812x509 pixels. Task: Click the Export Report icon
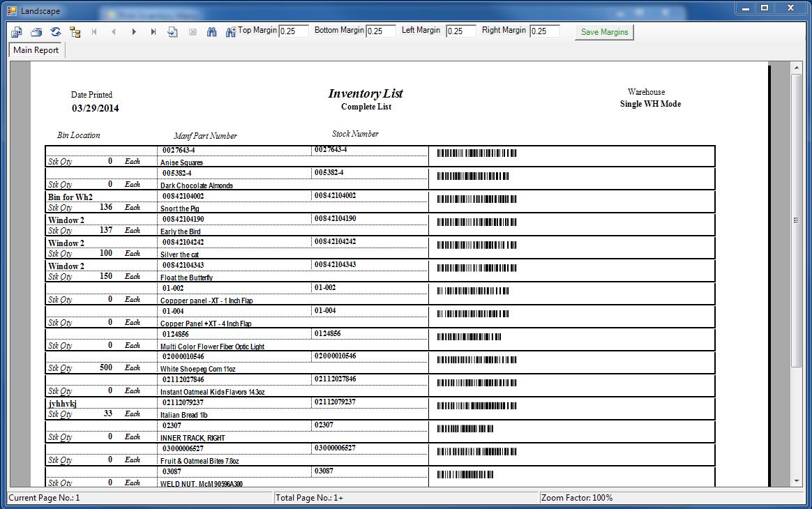[x=17, y=32]
